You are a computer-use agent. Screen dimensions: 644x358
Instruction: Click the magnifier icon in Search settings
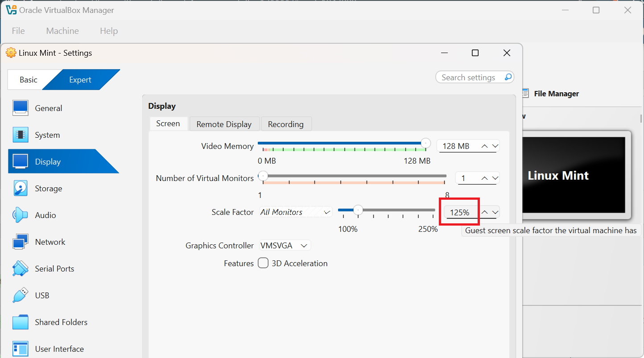(508, 77)
